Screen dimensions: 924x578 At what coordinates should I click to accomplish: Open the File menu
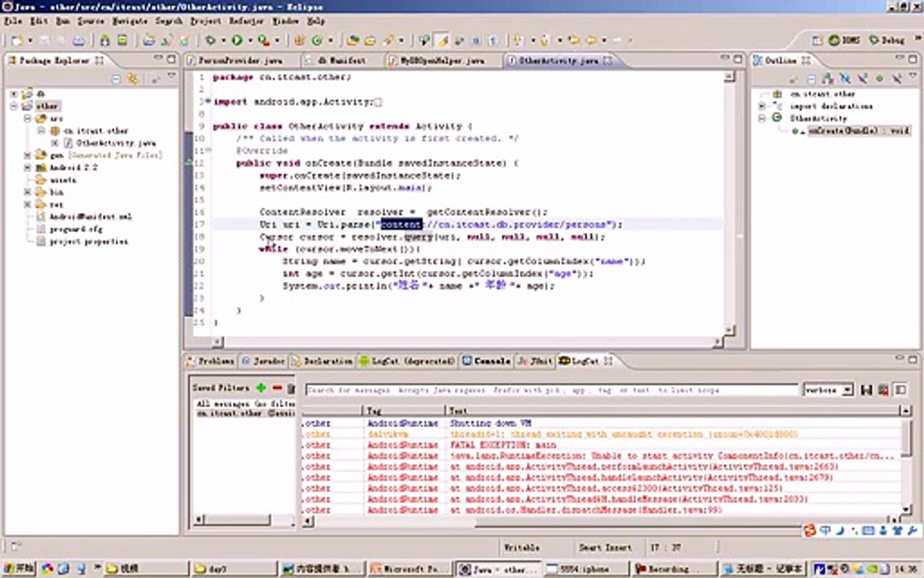[13, 21]
